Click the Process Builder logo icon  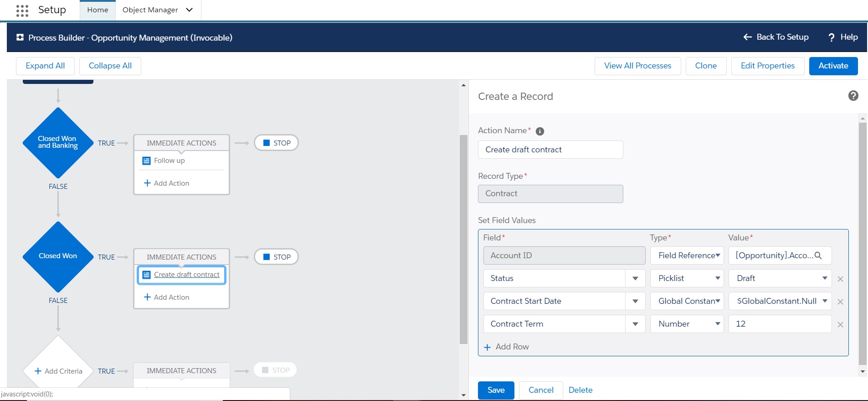[20, 37]
